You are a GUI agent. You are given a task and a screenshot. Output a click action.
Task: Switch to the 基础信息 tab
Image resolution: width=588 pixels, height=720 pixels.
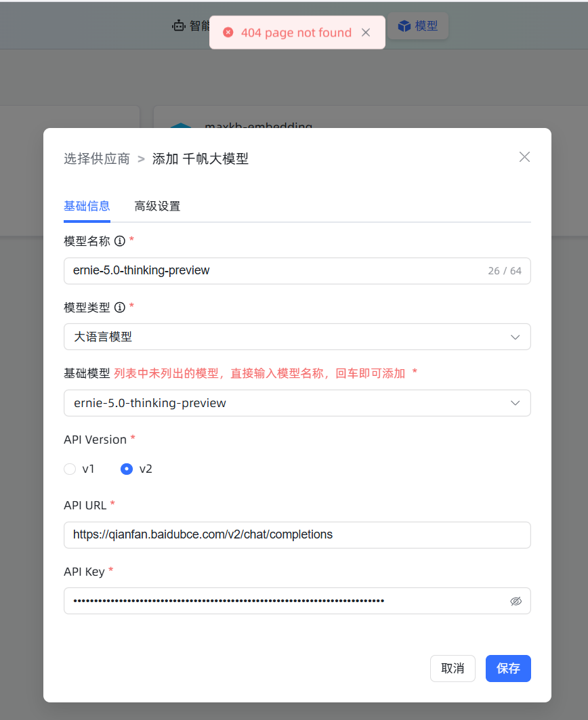pyautogui.click(x=87, y=206)
